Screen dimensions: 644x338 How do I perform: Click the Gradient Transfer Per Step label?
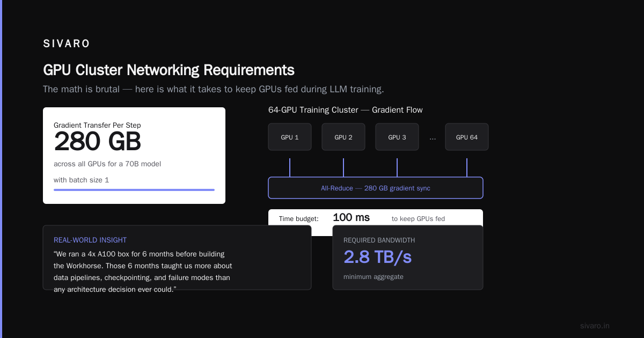tap(97, 125)
